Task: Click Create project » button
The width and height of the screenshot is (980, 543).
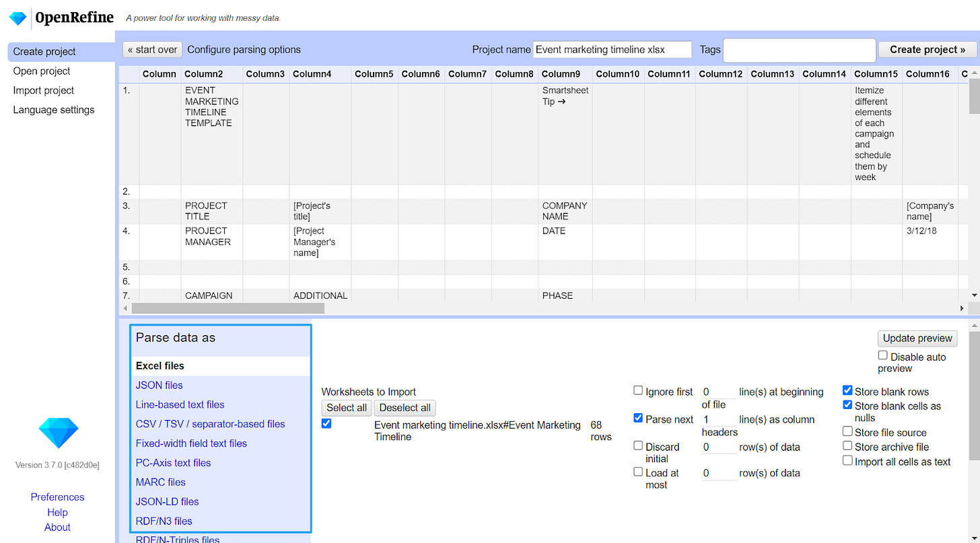Action: (x=928, y=50)
